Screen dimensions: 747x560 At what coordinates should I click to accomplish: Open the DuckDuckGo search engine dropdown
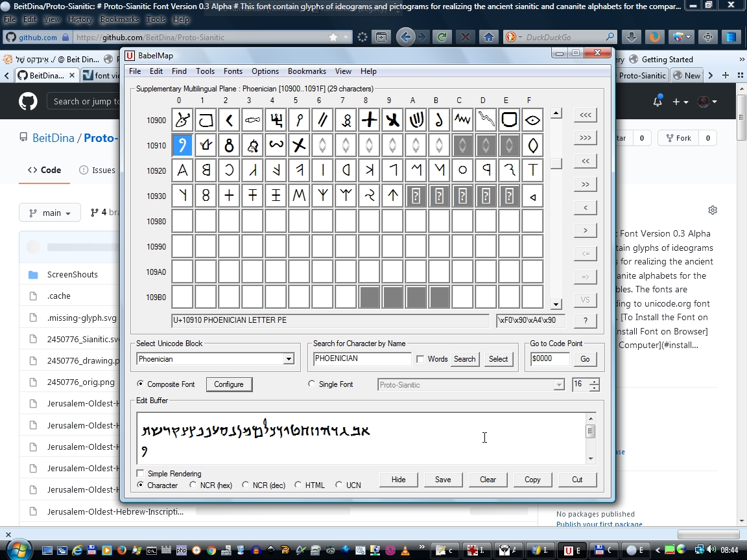click(513, 37)
